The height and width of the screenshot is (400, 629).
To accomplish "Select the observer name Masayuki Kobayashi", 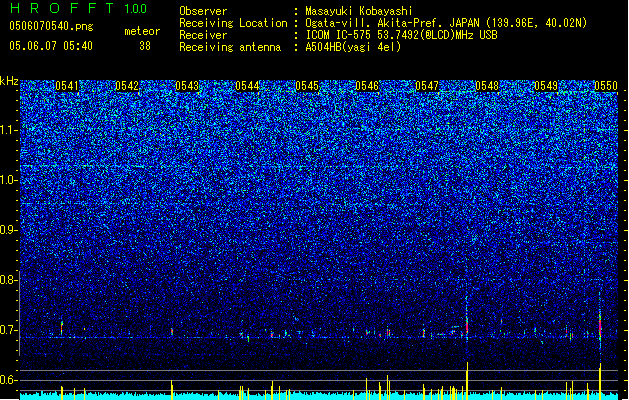I will pos(359,11).
